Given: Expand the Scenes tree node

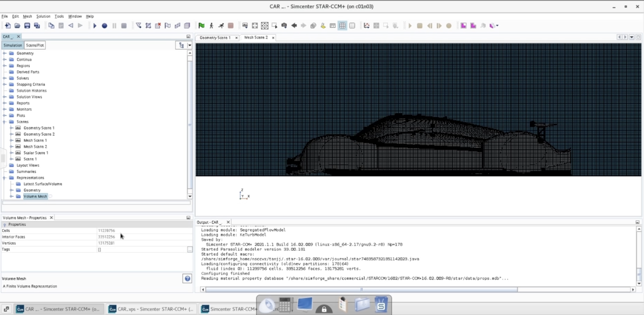Looking at the screenshot, I should click(4, 121).
